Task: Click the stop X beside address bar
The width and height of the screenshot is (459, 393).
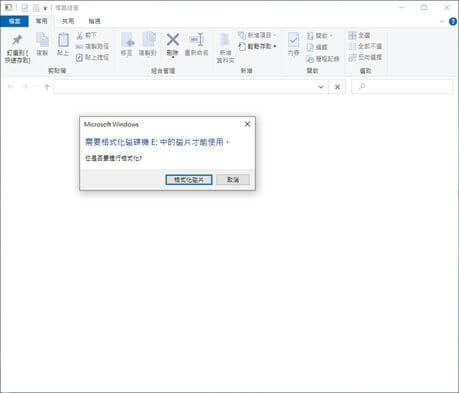Action: (x=337, y=87)
